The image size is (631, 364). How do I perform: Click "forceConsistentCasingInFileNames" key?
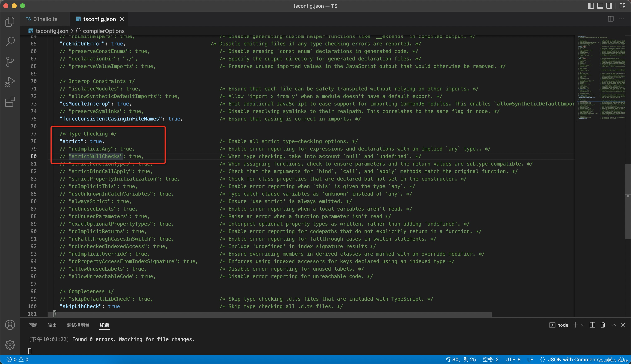[111, 119]
